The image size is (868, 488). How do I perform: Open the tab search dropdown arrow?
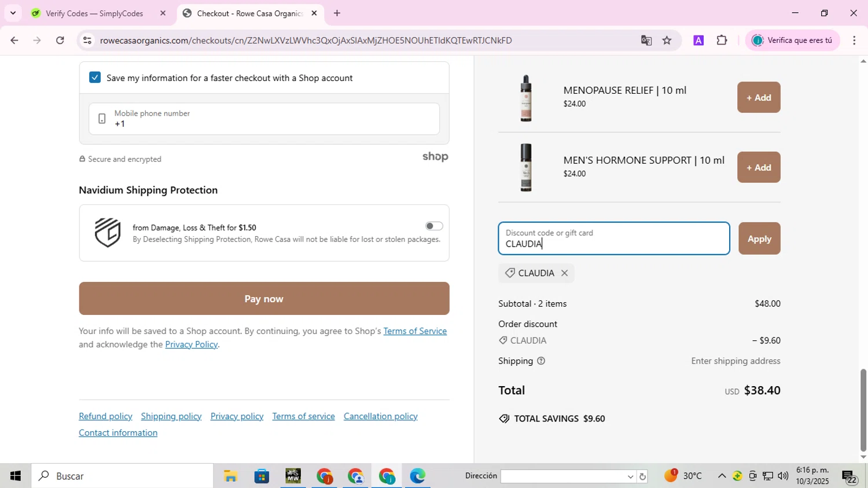(13, 13)
